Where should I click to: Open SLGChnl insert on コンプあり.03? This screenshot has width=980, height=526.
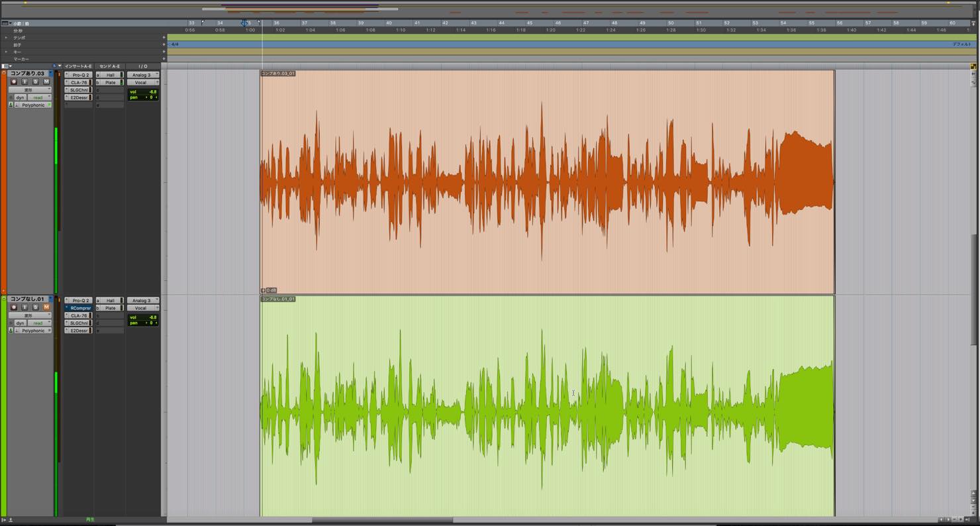(x=80, y=90)
